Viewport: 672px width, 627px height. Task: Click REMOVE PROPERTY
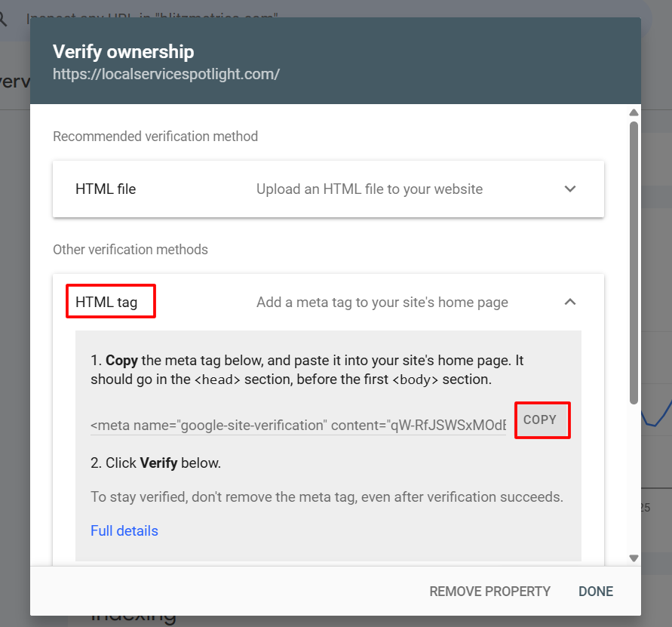point(489,592)
